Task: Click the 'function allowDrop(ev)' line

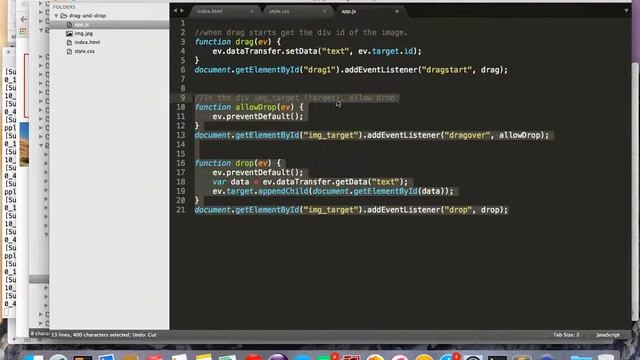Action: (249, 107)
